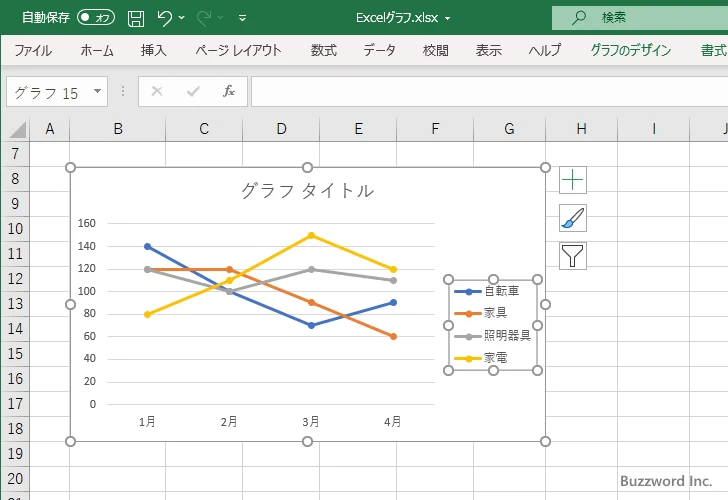Click the Chart Styles paintbrush button

[573, 218]
